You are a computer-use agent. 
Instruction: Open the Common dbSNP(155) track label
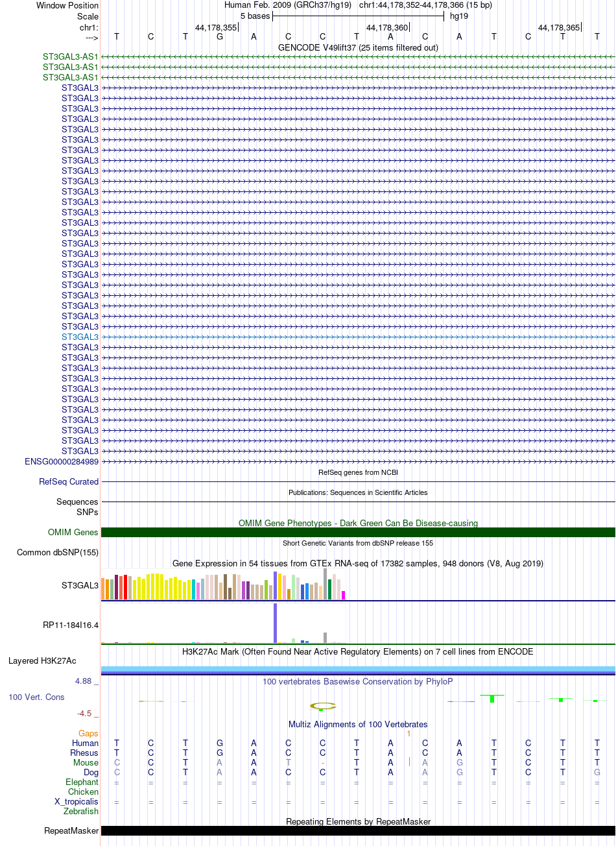tap(58, 552)
